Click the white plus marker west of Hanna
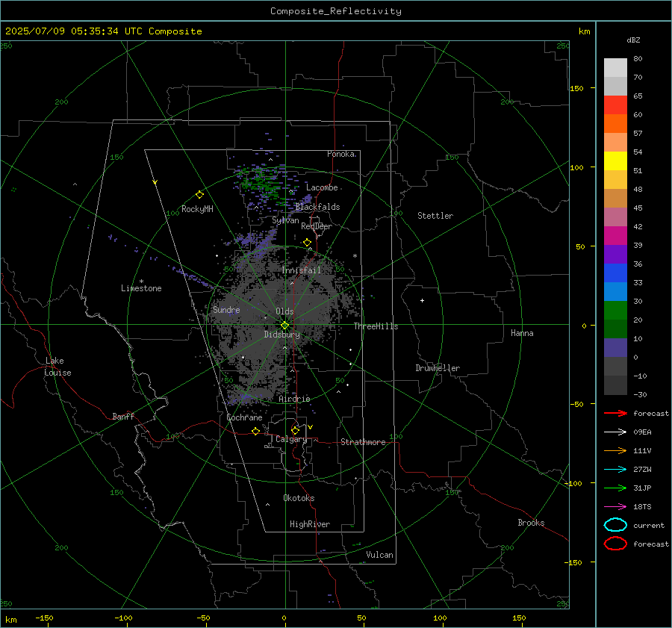Viewport: 672px width, 628px height. pos(422,300)
